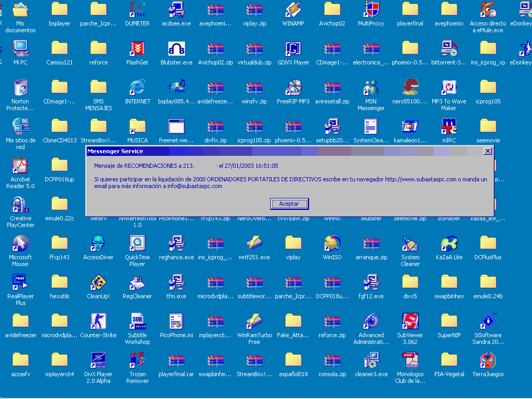Launch the mIRC shortcut
Image resolution: width=532 pixels, height=399 pixels.
(x=449, y=127)
